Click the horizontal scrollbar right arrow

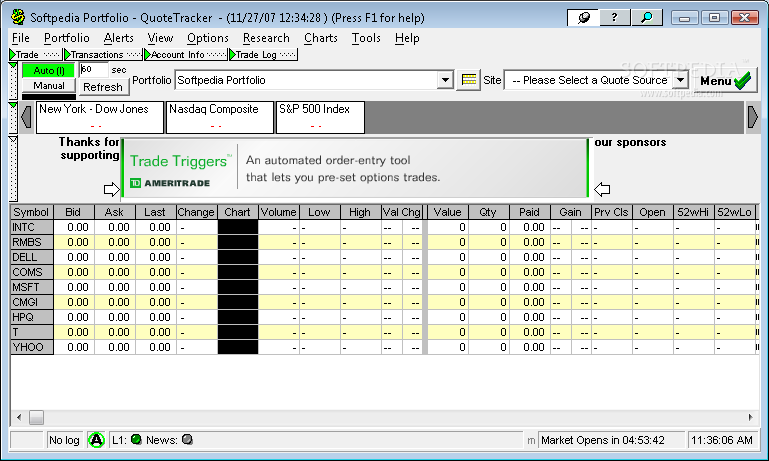(750, 417)
